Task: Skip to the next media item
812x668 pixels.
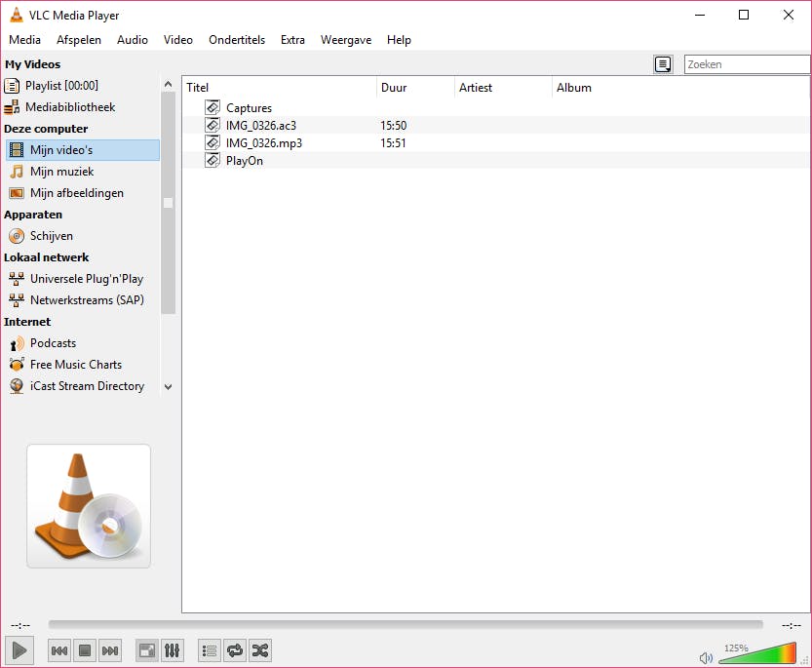Action: pos(110,650)
